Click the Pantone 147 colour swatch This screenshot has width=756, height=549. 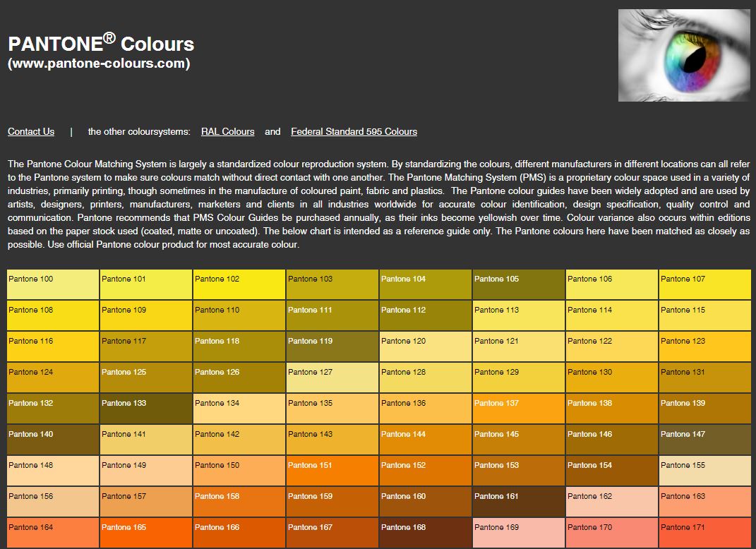click(705, 440)
